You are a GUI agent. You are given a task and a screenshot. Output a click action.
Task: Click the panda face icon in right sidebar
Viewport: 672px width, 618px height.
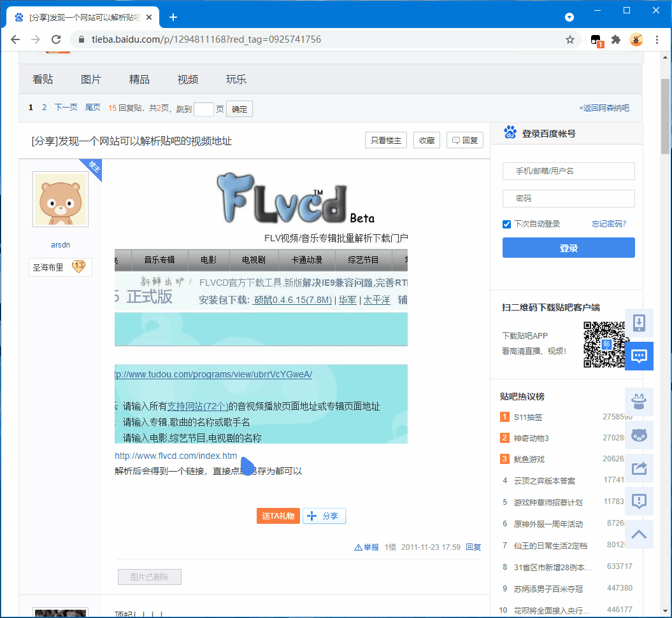[x=639, y=435]
